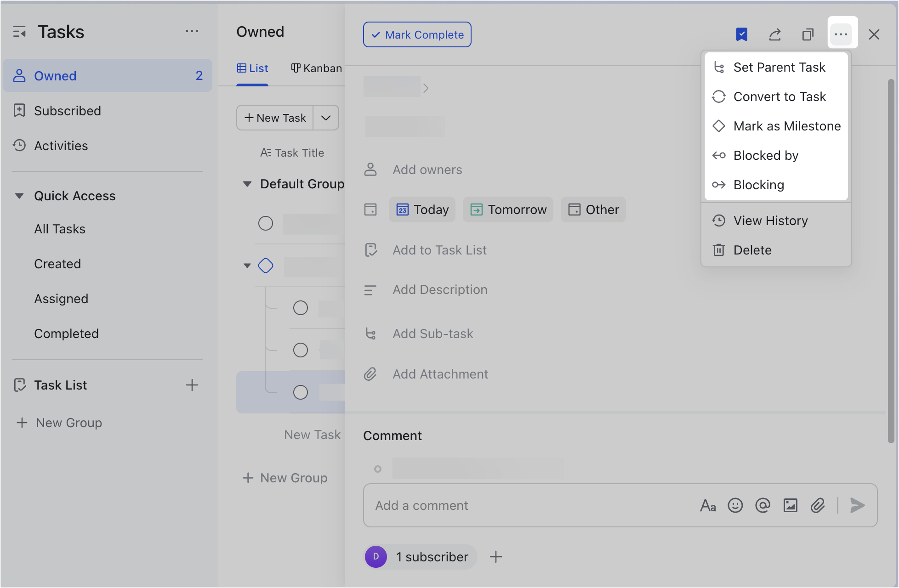Collapse the Default Group section

(x=247, y=184)
